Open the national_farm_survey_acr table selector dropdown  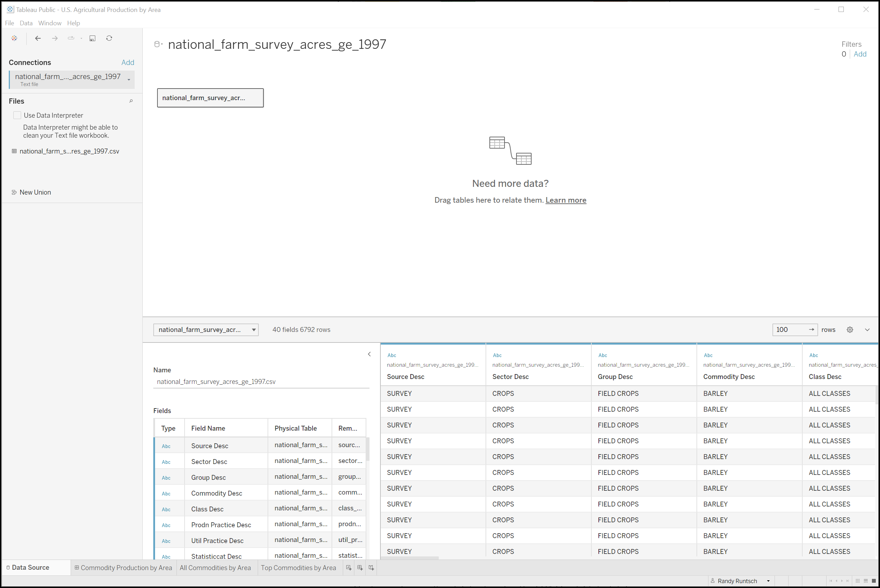click(254, 329)
